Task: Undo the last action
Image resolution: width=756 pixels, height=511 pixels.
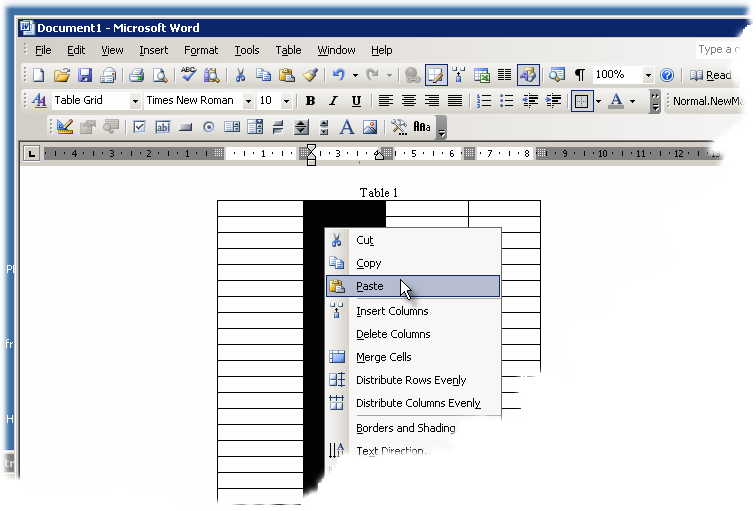Action: [339, 75]
